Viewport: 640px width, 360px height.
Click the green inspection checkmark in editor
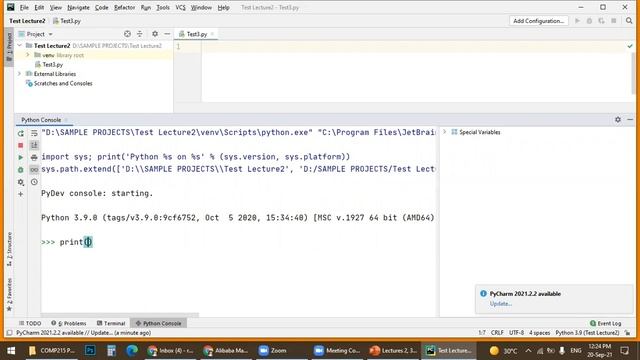pyautogui.click(x=630, y=46)
